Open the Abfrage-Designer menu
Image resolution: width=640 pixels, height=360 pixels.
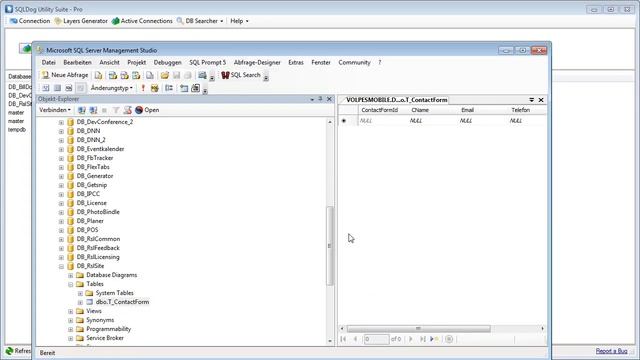coord(257,62)
